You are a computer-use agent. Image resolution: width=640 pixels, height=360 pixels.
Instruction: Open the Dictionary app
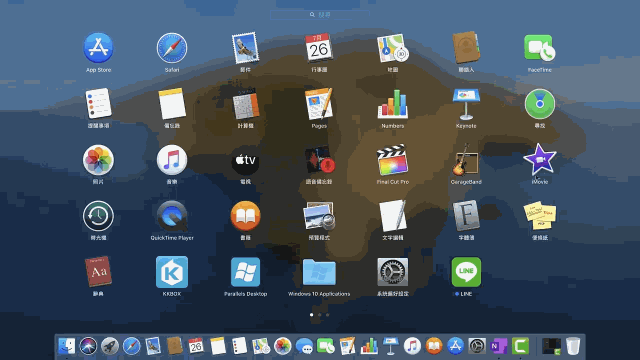point(98,271)
